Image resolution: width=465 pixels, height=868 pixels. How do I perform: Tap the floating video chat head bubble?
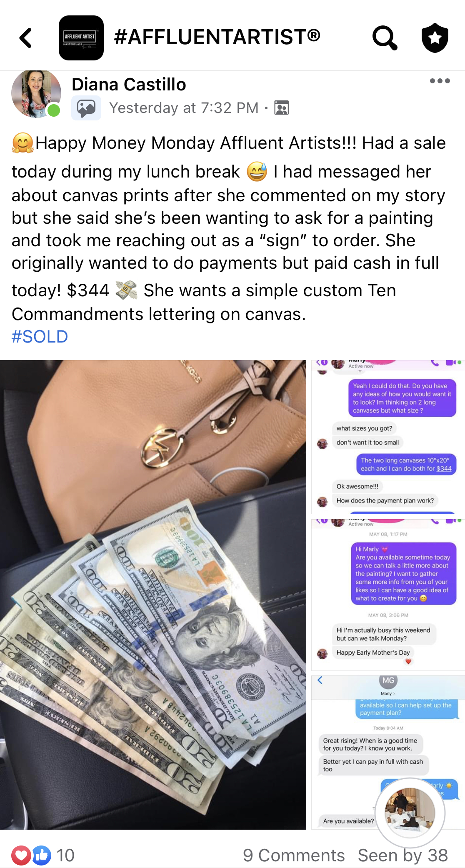click(410, 813)
